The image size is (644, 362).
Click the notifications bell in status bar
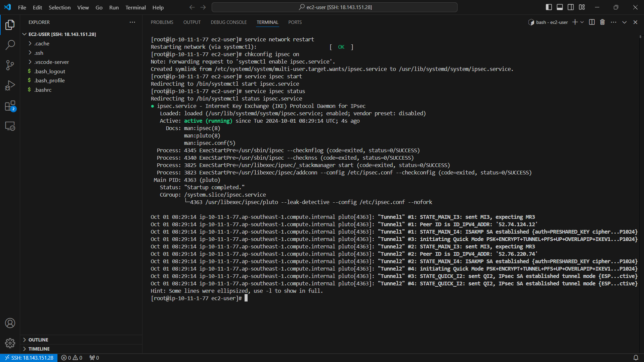pyautogui.click(x=636, y=358)
